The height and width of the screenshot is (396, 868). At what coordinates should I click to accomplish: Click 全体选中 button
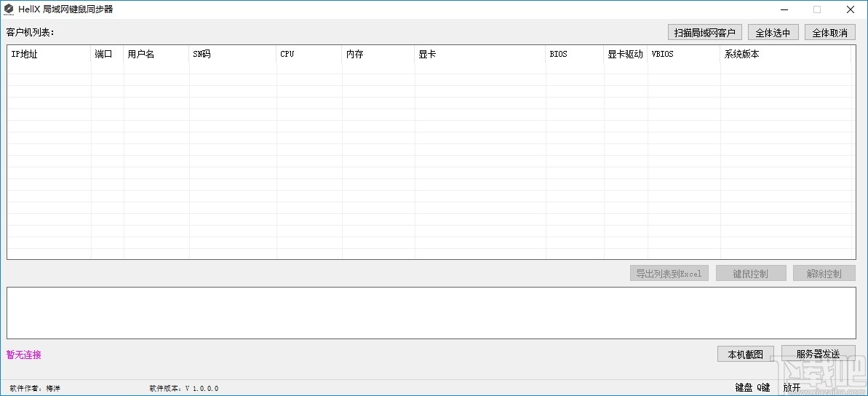pyautogui.click(x=773, y=33)
